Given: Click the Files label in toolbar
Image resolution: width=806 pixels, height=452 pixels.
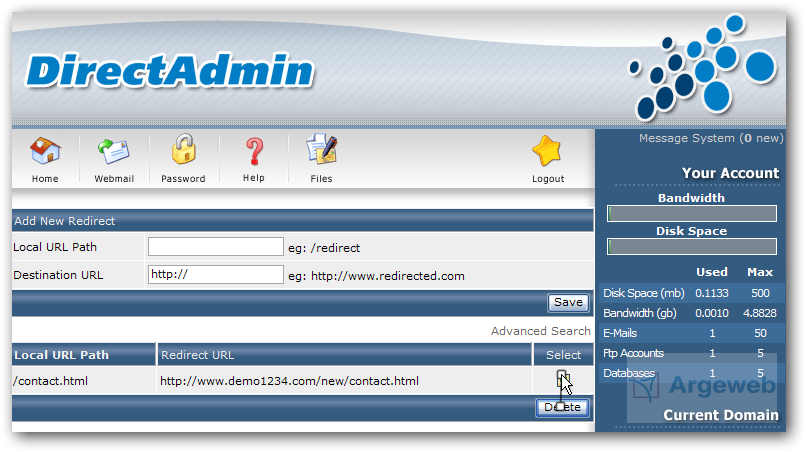Looking at the screenshot, I should pos(321,179).
